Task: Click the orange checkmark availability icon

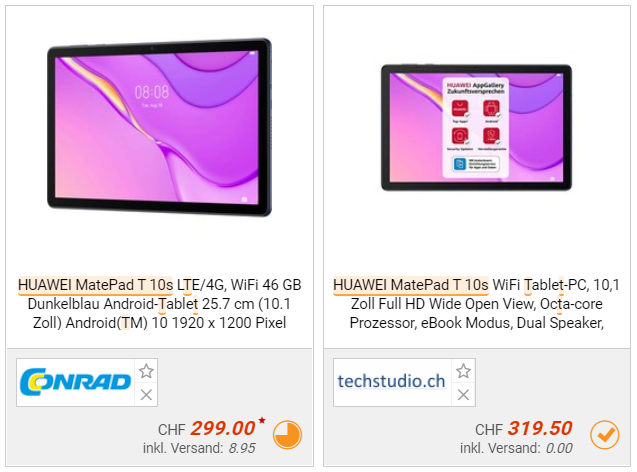Action: 605,435
